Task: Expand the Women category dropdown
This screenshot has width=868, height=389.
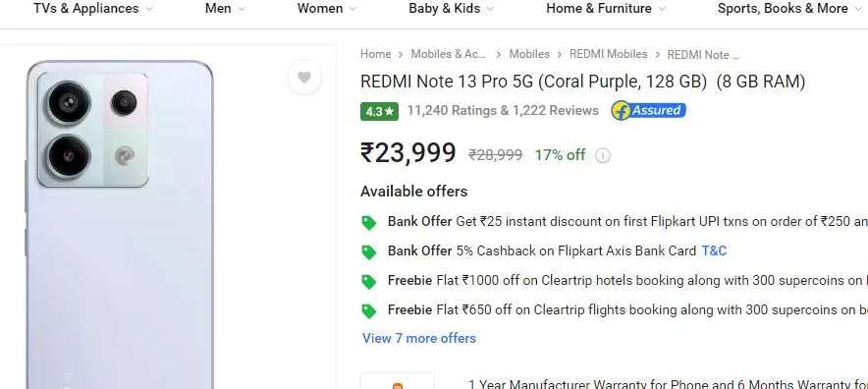Action: point(327,8)
